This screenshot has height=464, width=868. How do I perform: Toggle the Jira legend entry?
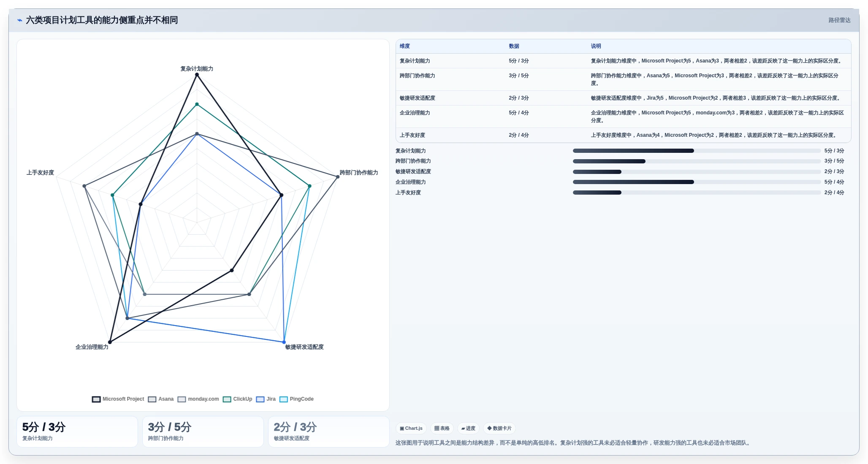click(266, 399)
